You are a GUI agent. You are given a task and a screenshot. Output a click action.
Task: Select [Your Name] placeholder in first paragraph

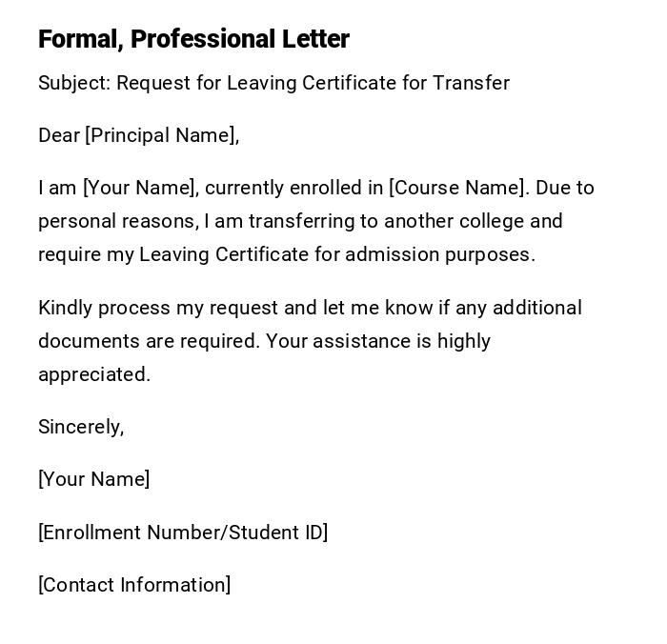click(x=140, y=188)
